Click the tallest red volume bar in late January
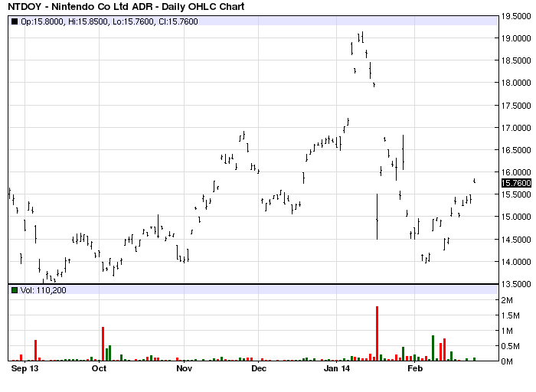 377,334
